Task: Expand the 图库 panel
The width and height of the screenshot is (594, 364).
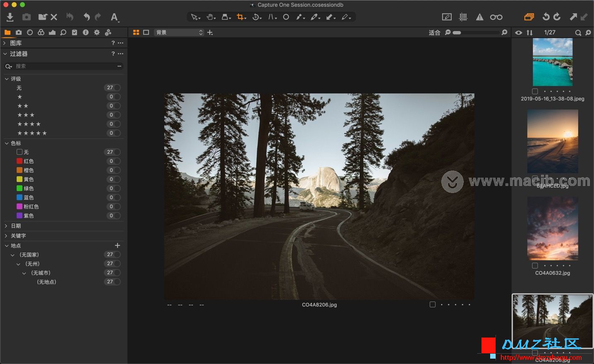Action: pos(5,43)
